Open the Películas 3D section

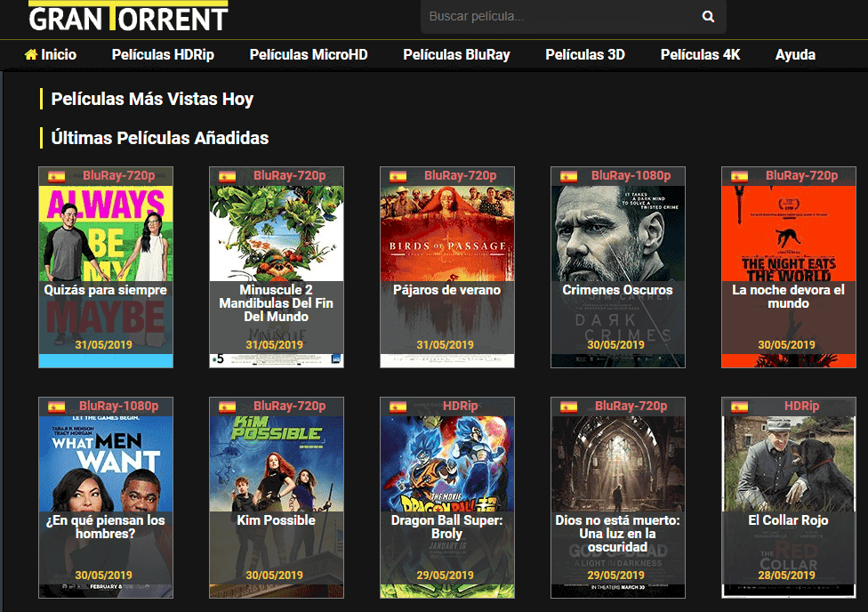tap(585, 54)
